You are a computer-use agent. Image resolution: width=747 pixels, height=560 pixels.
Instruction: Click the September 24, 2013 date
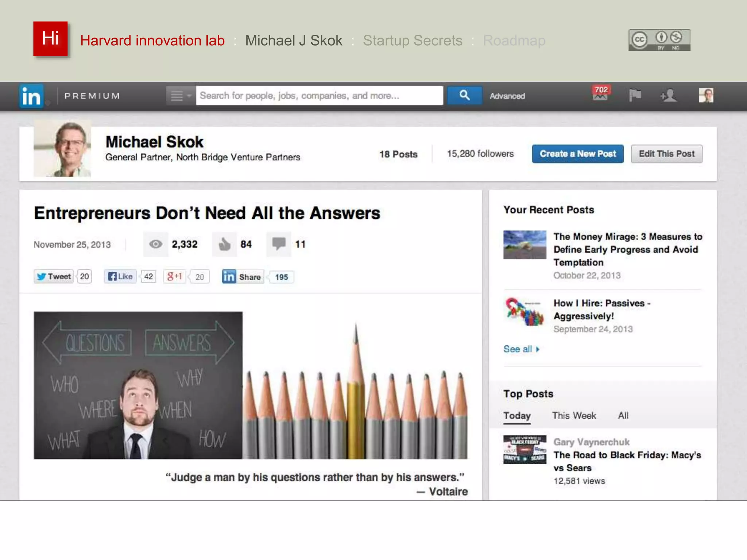[593, 329]
